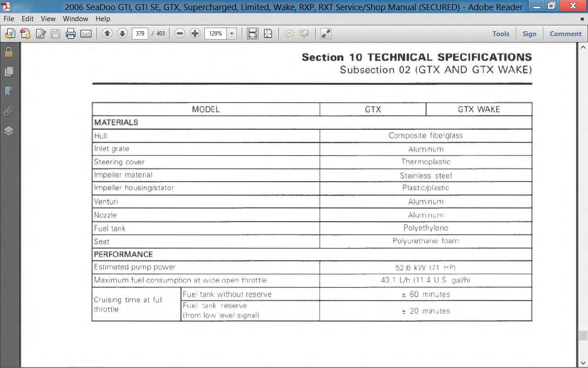The width and height of the screenshot is (588, 368).
Task: Click the '± 60 minutes' cell
Action: coord(426,294)
